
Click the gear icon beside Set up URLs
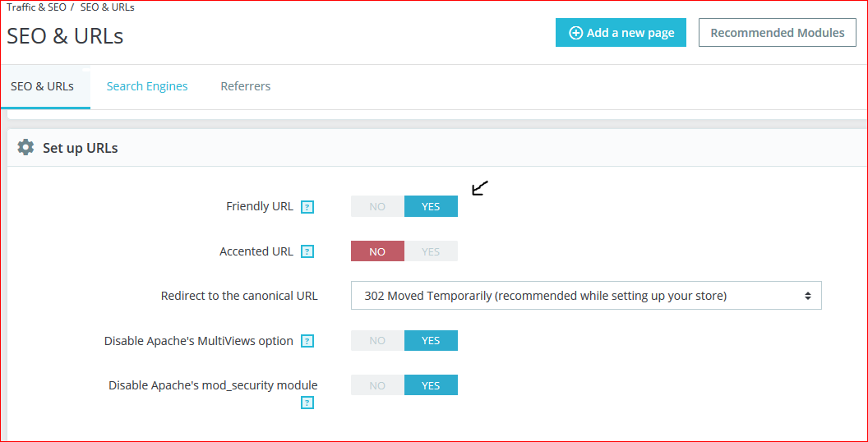click(26, 148)
